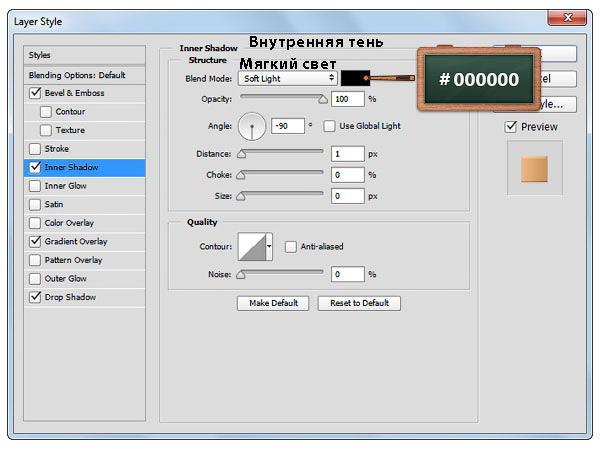
Task: Open the Blend Mode Soft Light dropdown
Action: pos(288,78)
